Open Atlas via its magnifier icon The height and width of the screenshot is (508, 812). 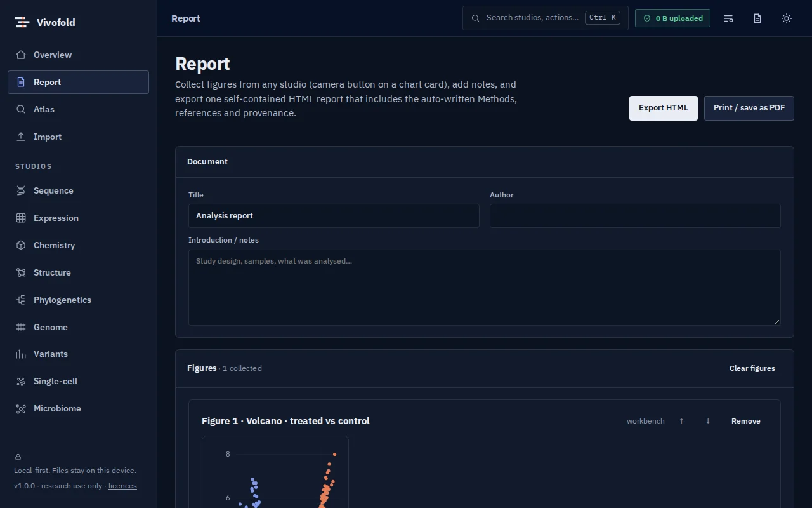[21, 109]
